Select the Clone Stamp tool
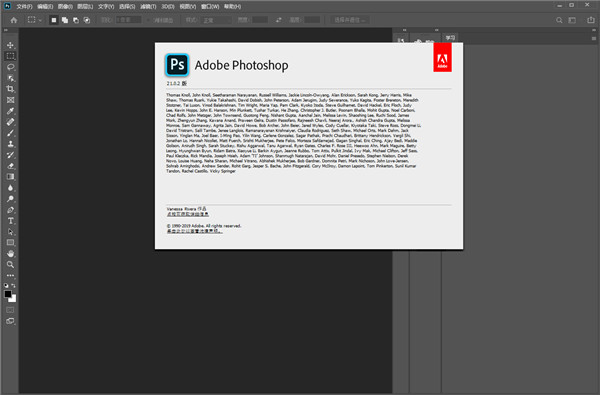Screen dimensions: 600x395 10,144
